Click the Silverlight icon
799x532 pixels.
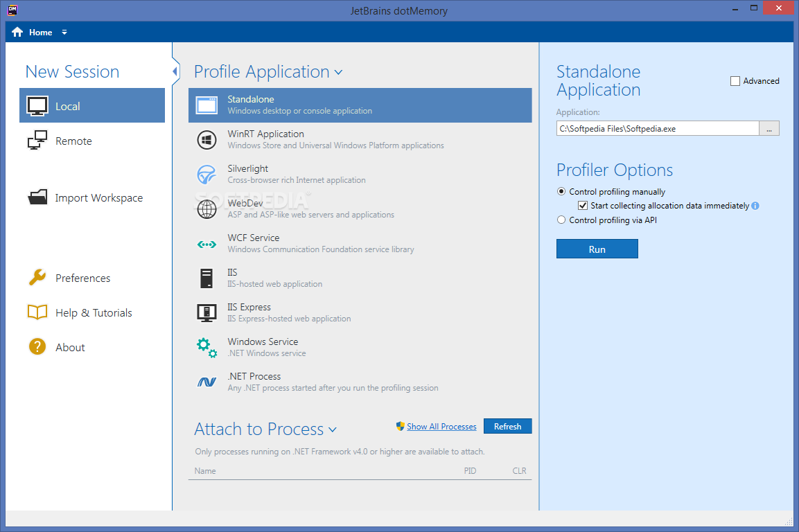[x=207, y=175]
